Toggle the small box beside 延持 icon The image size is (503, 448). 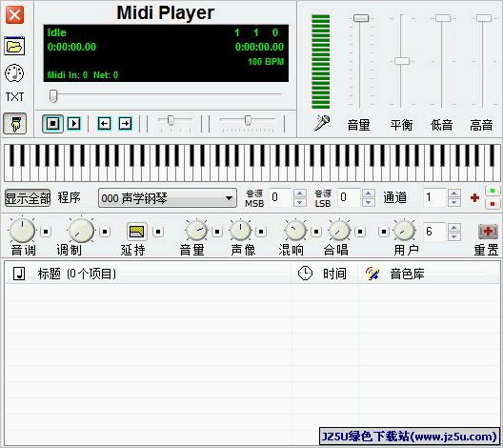point(158,232)
